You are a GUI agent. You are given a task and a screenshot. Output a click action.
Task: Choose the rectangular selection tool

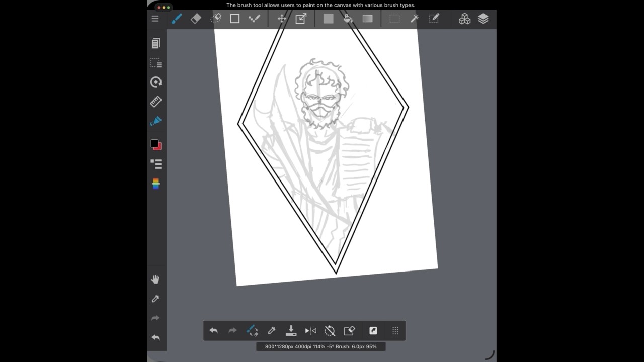(394, 19)
